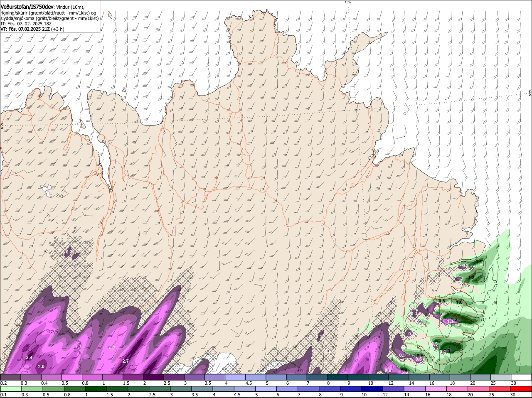Click the Veðurstofan/IS750dev map title
This screenshot has height=398, width=532.
(x=27, y=7)
